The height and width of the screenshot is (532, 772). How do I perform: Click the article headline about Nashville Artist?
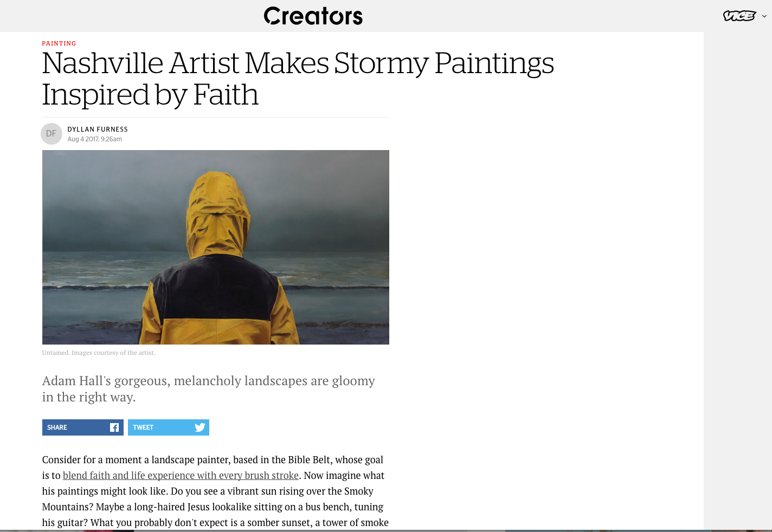click(x=298, y=79)
